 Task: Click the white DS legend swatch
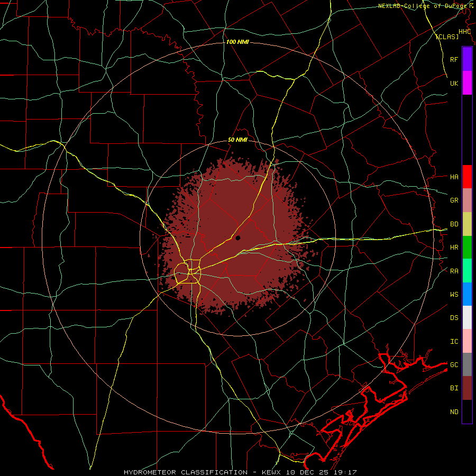(467, 317)
